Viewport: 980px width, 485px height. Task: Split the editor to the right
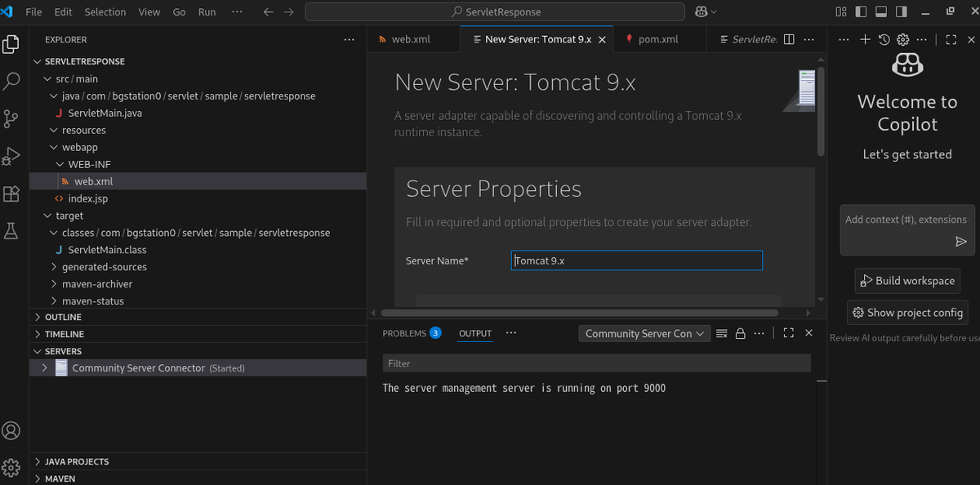tap(789, 39)
